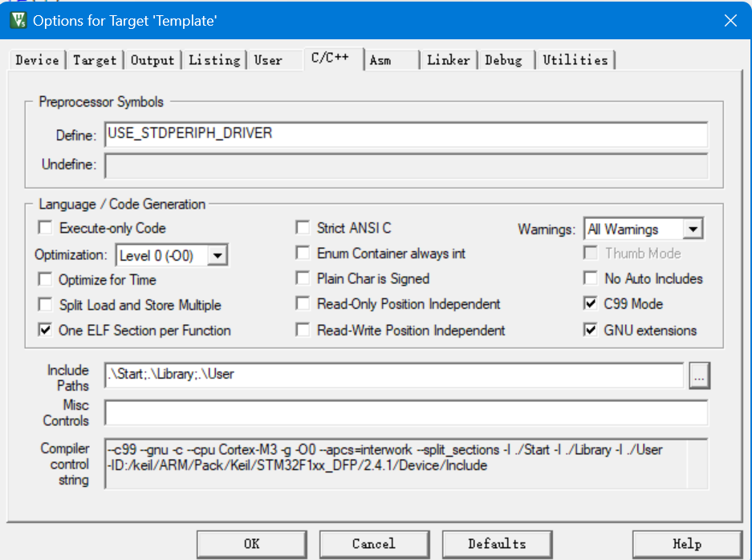Open the Output tab
Image resolution: width=752 pixels, height=560 pixels.
152,60
